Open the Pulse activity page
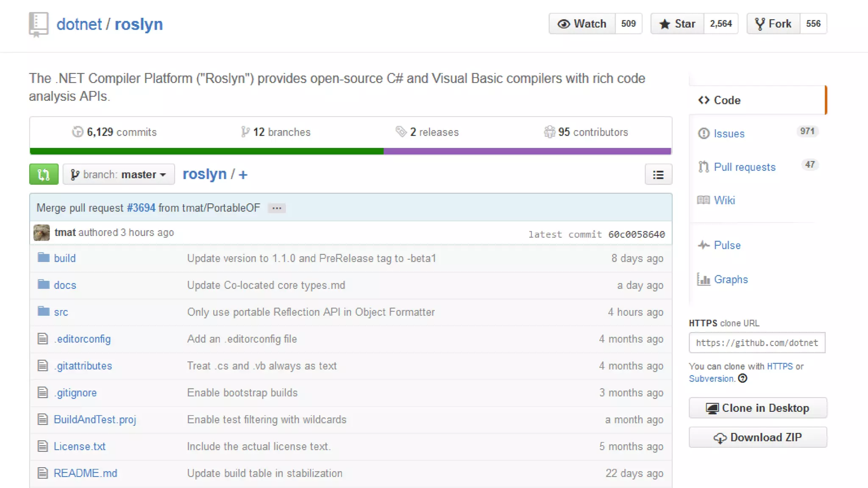868x488 pixels. coord(727,245)
